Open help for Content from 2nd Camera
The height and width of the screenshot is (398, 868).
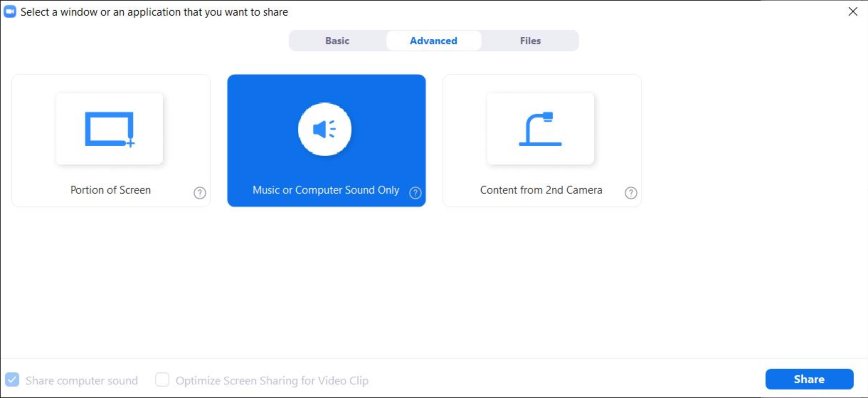(x=631, y=193)
